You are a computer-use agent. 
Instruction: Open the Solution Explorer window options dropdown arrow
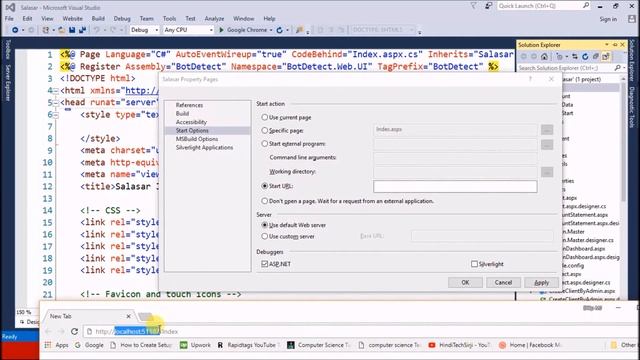(x=607, y=44)
